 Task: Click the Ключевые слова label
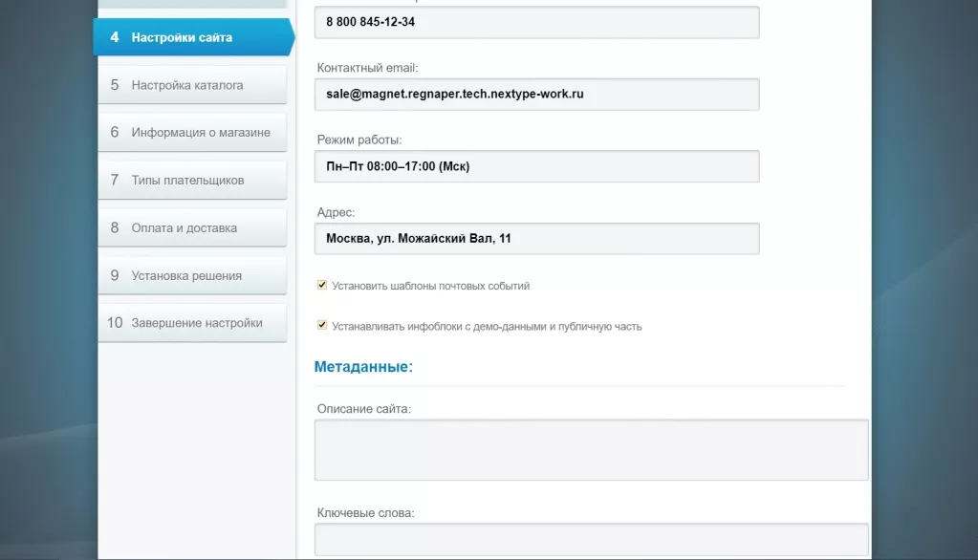click(x=365, y=512)
